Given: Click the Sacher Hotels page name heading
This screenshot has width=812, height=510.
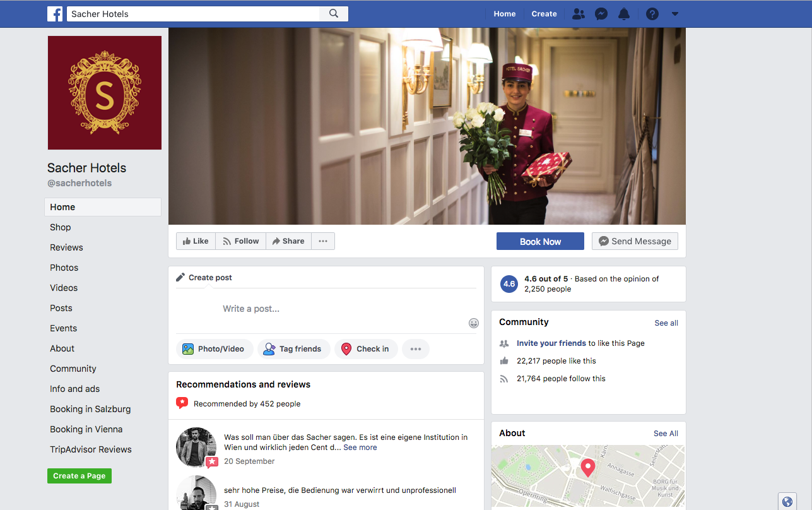Looking at the screenshot, I should [86, 168].
